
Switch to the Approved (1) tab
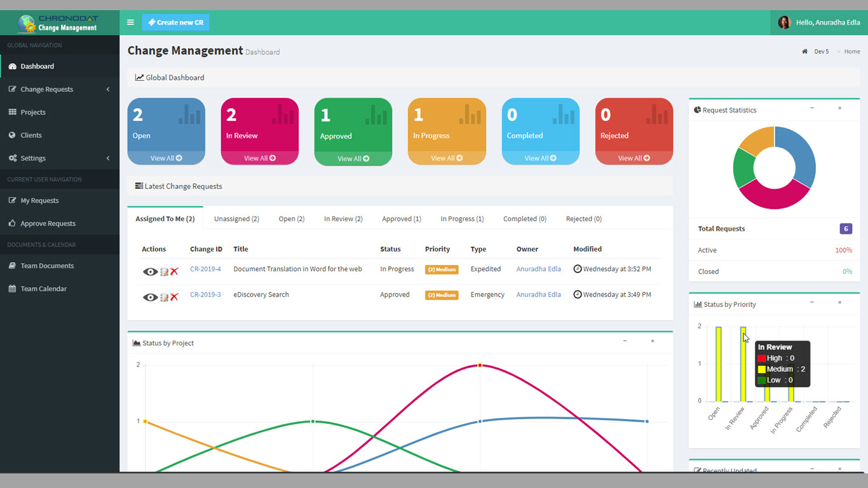402,219
